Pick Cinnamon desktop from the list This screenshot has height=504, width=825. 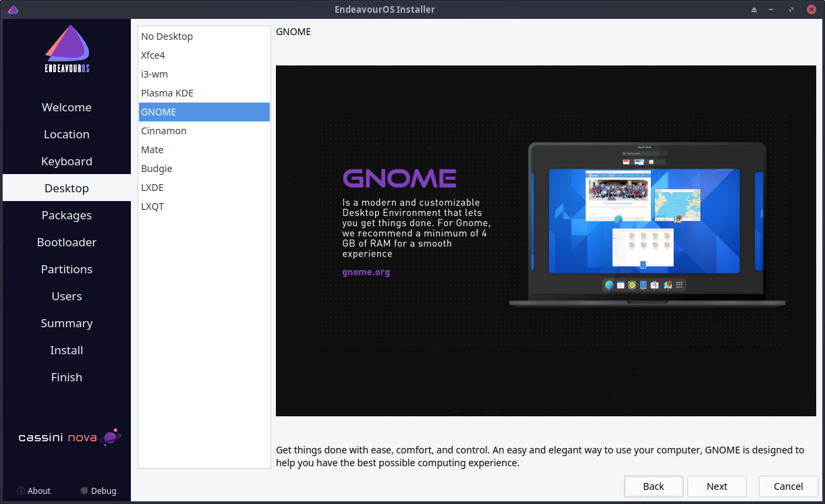click(164, 131)
